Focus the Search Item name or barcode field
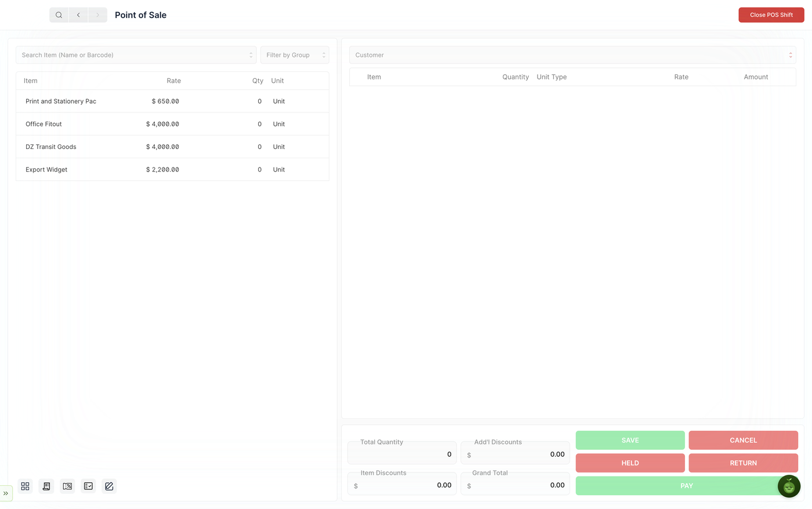Viewport: 812px width, 509px height. point(136,55)
